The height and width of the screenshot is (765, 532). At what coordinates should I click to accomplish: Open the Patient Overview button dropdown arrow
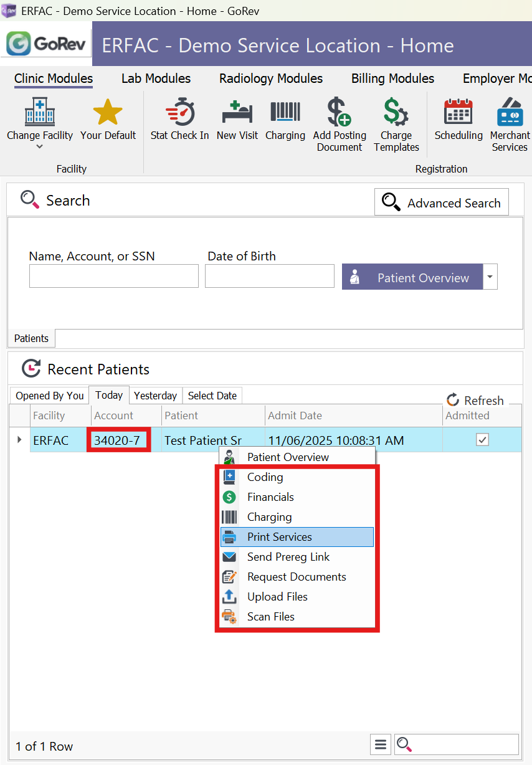(491, 277)
